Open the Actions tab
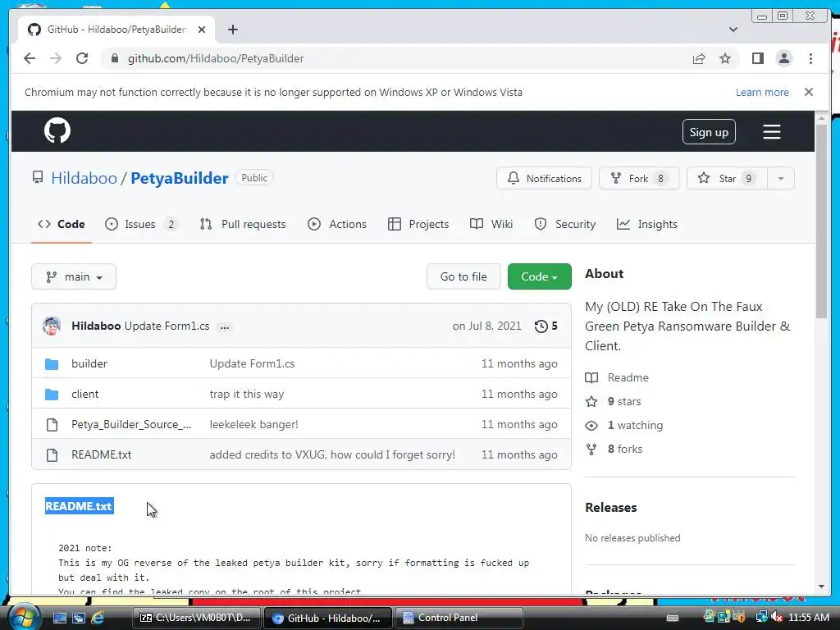 point(337,225)
